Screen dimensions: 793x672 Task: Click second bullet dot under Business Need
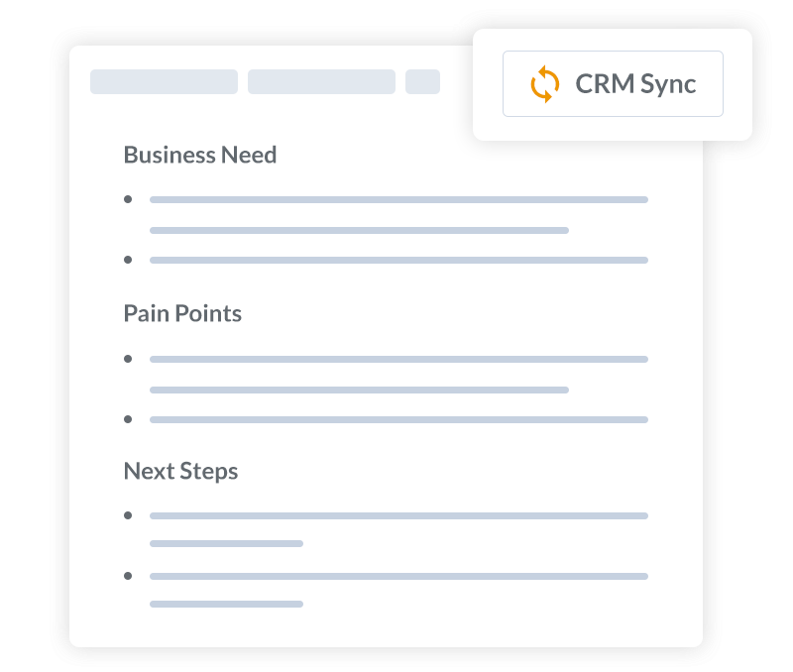[x=128, y=260]
